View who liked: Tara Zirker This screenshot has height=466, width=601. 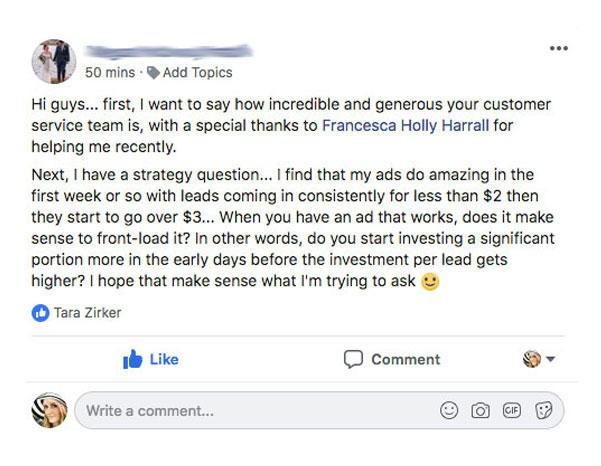87,313
